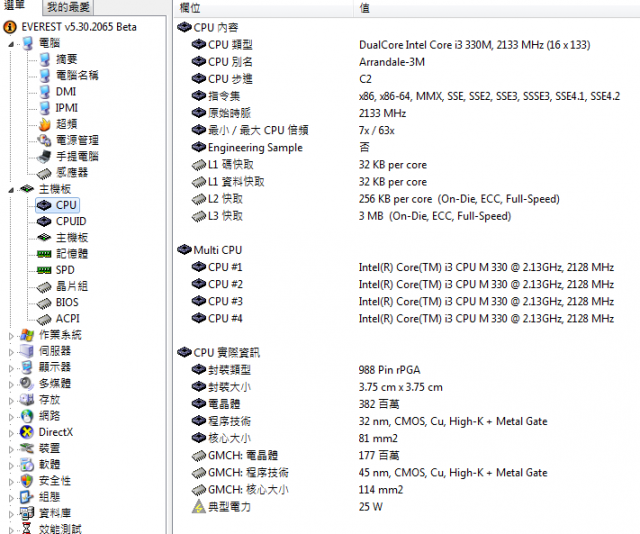This screenshot has height=534, width=640.
Task: Open the 摘要 summary icon
Action: point(45,59)
